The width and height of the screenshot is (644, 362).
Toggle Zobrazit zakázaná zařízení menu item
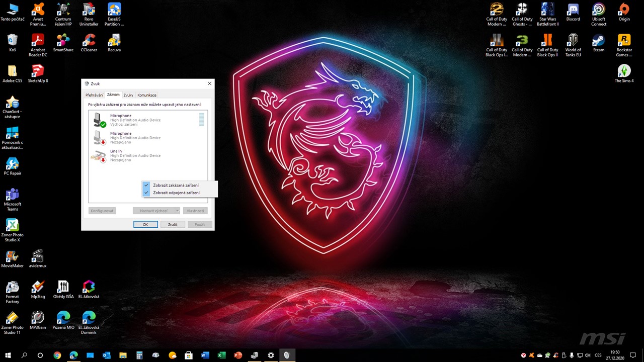pos(180,185)
